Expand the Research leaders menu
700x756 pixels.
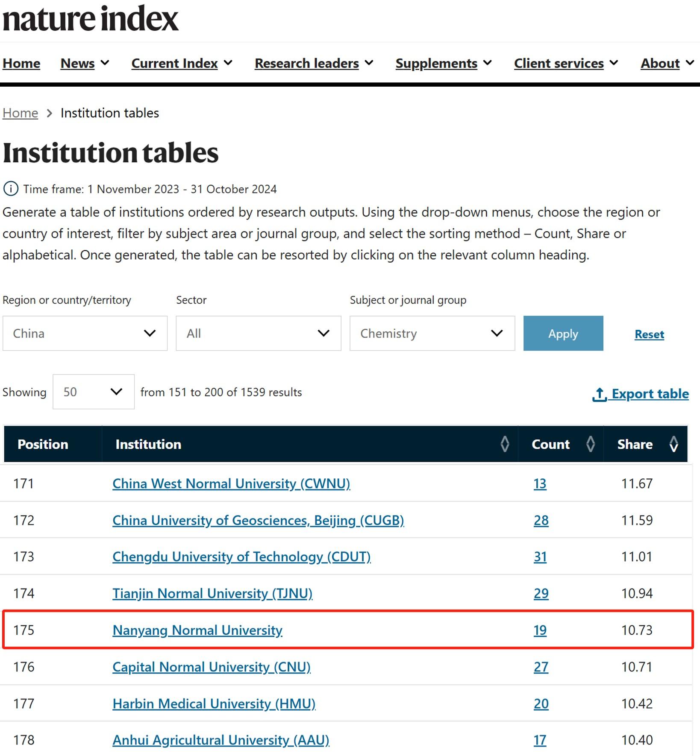[x=314, y=63]
